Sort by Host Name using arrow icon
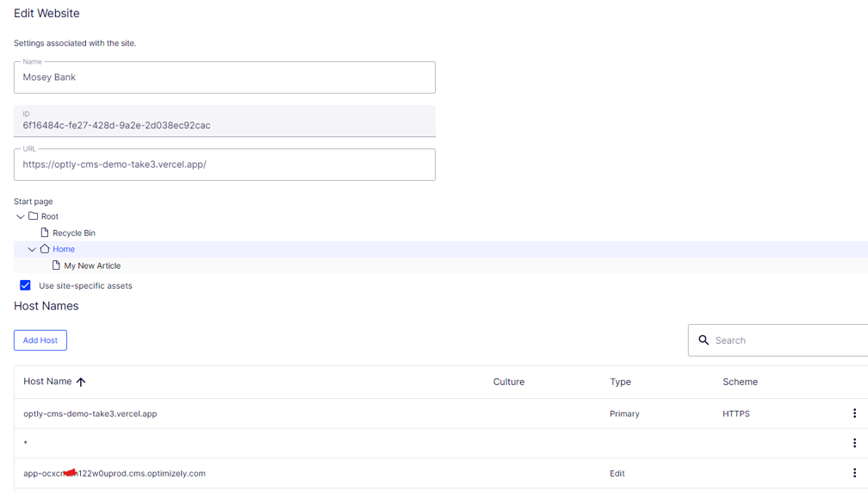This screenshot has width=868, height=492. (81, 382)
